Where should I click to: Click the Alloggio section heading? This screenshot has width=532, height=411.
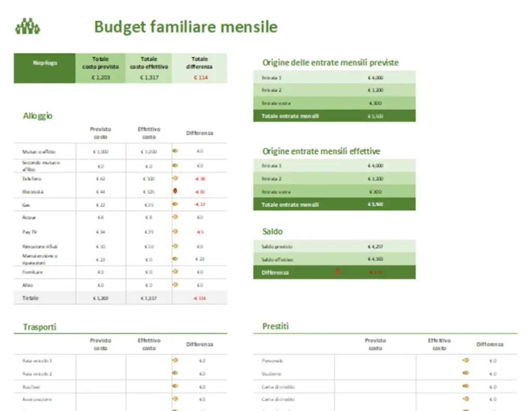(x=37, y=116)
